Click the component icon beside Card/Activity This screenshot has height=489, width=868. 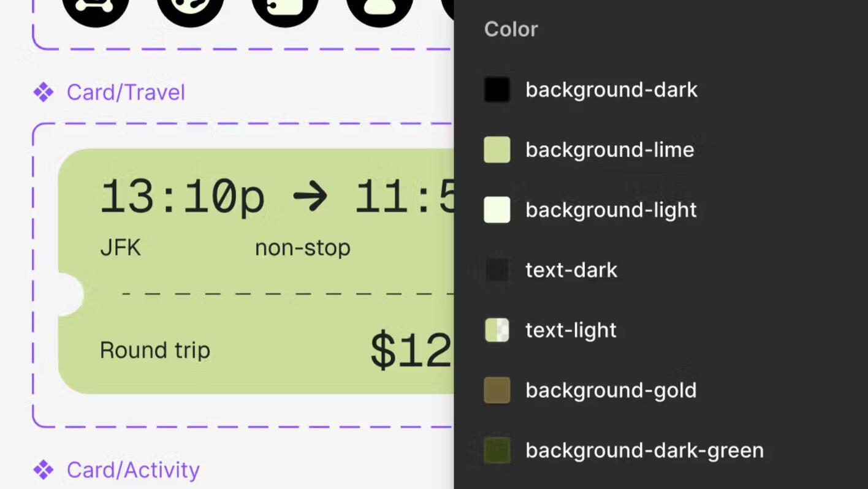(x=44, y=470)
